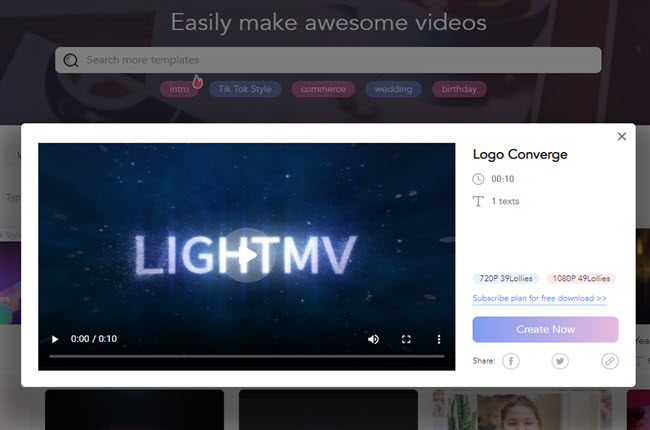This screenshot has width=650, height=430.
Task: Copy the template share link icon
Action: coord(609,361)
